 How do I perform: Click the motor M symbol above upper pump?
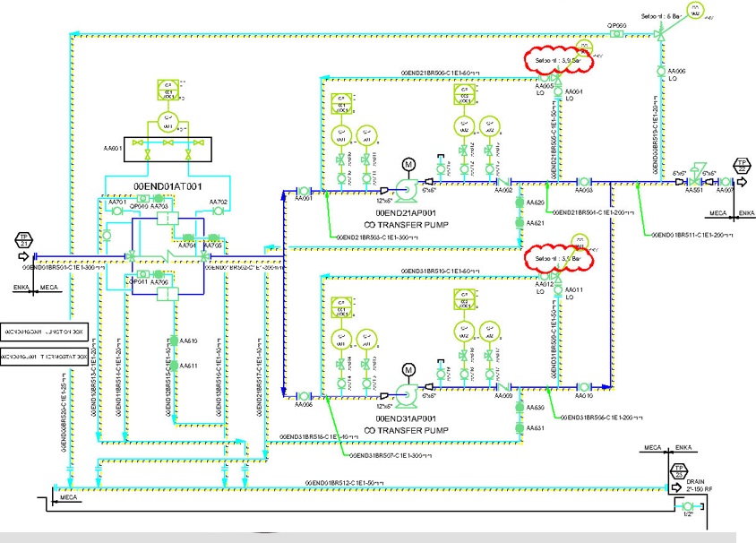[x=408, y=165]
